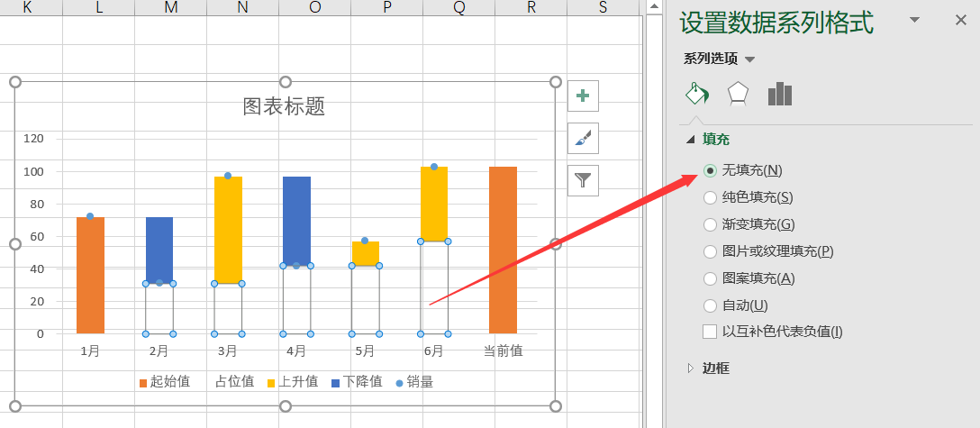Select the orange 当前值 bar
Image resolution: width=980 pixels, height=428 pixels.
click(504, 250)
